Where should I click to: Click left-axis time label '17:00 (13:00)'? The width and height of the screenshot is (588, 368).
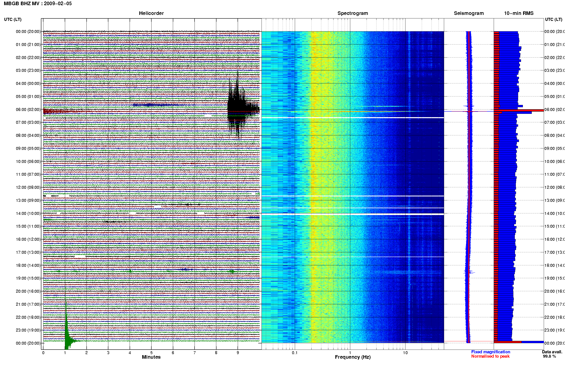[x=28, y=252]
